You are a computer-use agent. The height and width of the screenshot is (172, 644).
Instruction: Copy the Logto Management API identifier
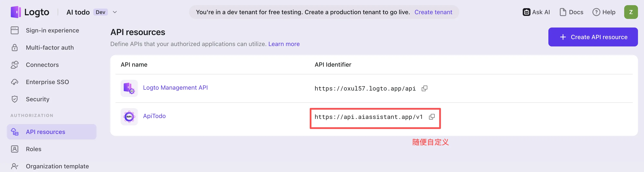(x=424, y=88)
